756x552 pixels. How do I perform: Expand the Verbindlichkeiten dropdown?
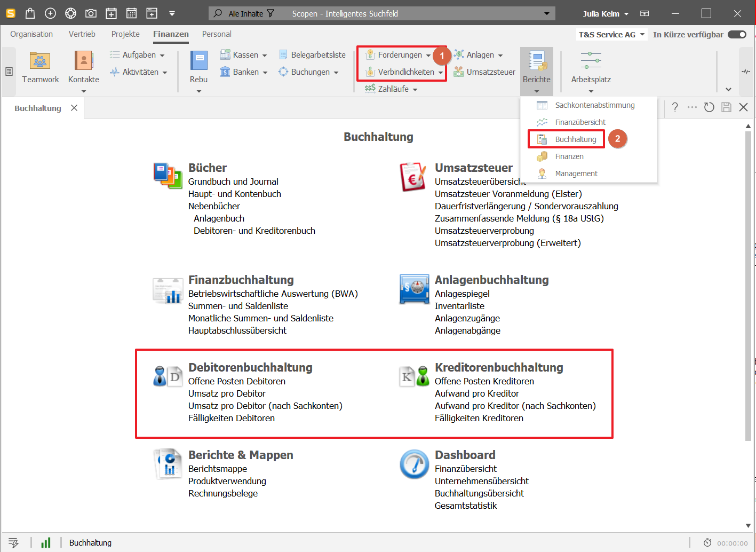point(441,72)
